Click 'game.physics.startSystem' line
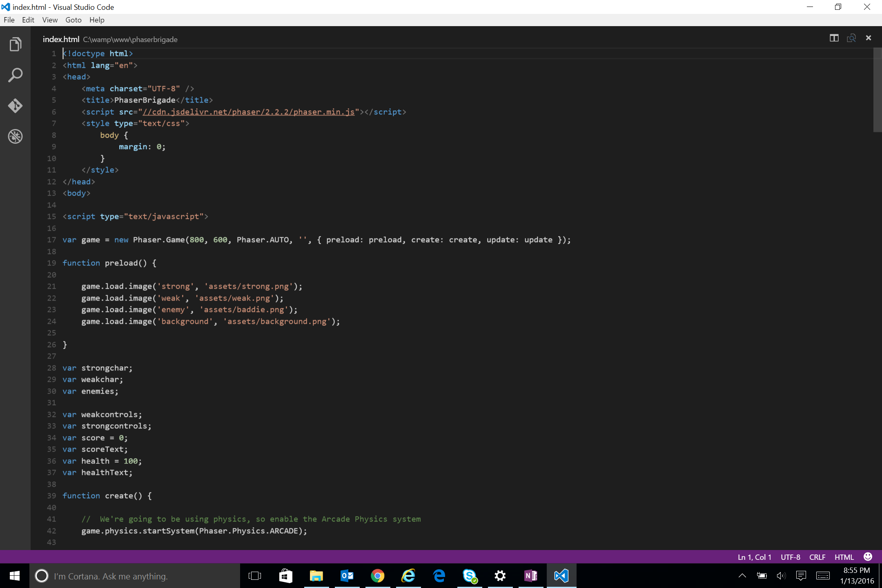 point(194,531)
